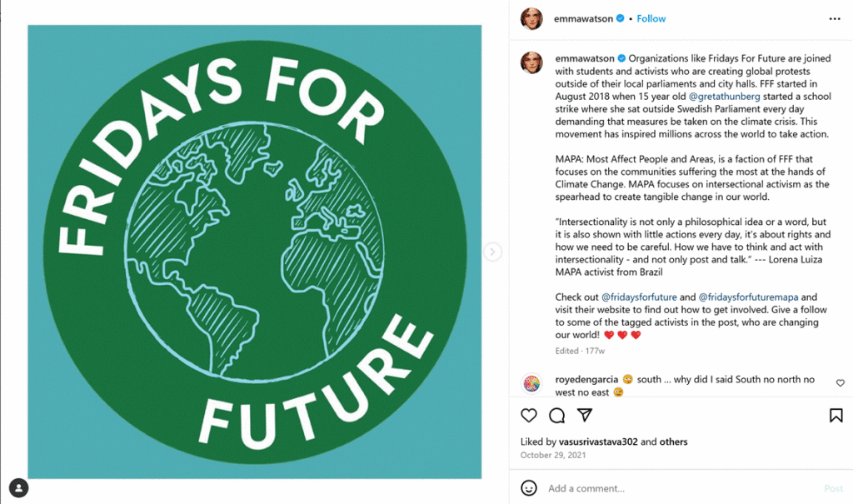Open the three-dot more options menu

click(x=835, y=18)
